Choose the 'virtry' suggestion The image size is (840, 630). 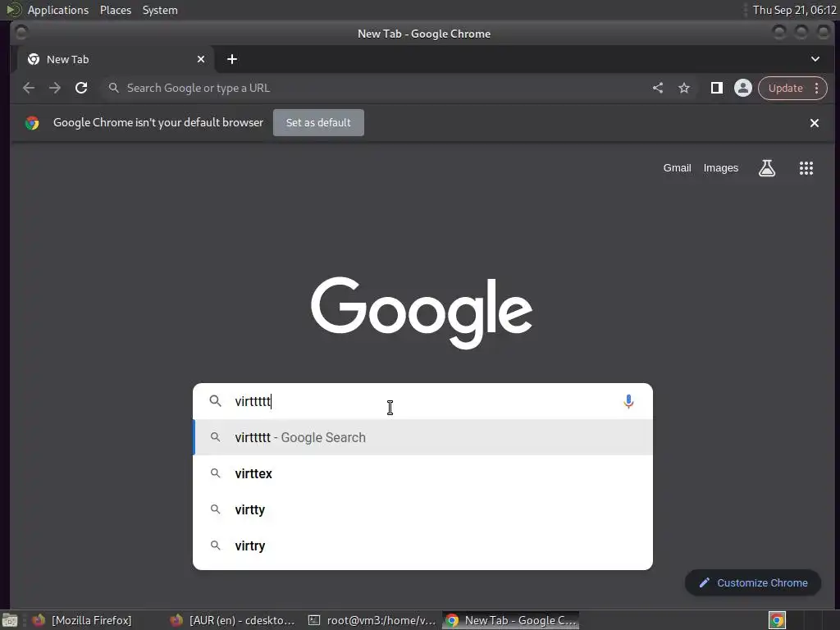422,546
